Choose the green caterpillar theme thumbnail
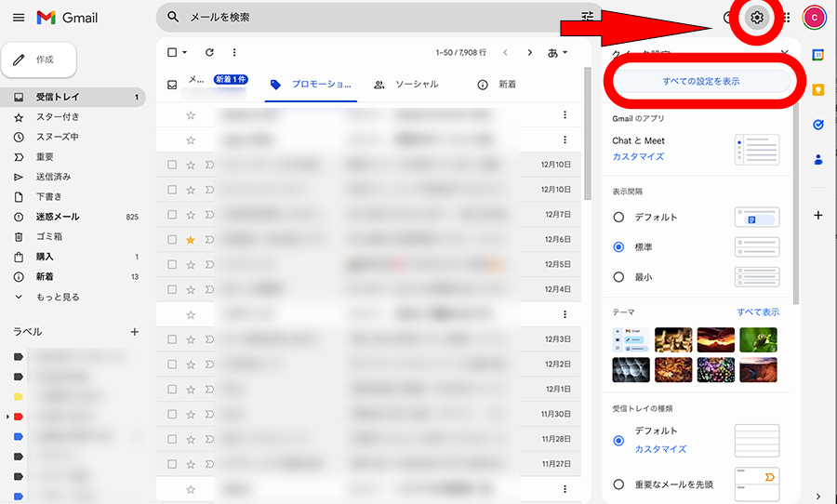Screen dimensions: 837x504 759,340
